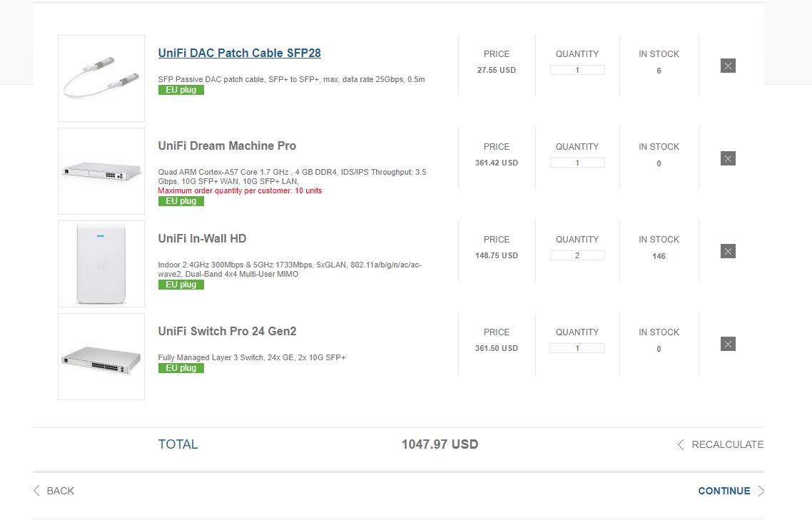Viewport: 812px width, 520px height.
Task: Edit quantity field for DAC Patch Cable
Action: tap(577, 71)
